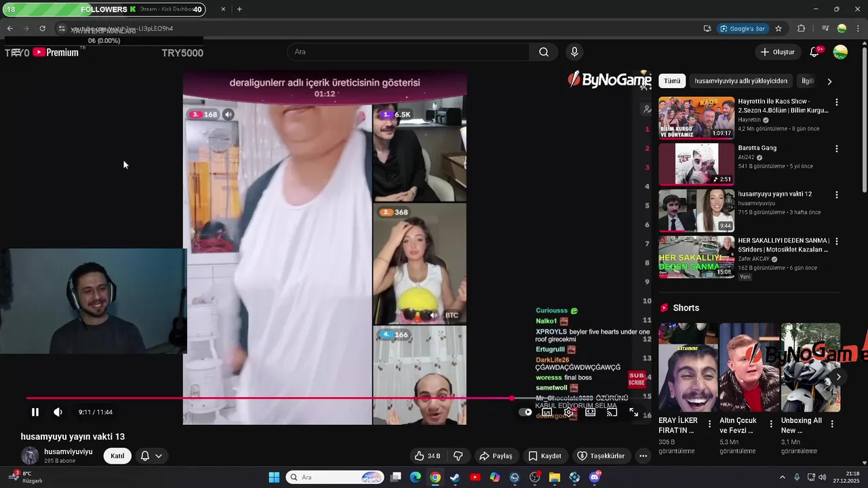This screenshot has height=488, width=868.
Task: Open Teşekkürler super thanks button
Action: pyautogui.click(x=600, y=455)
